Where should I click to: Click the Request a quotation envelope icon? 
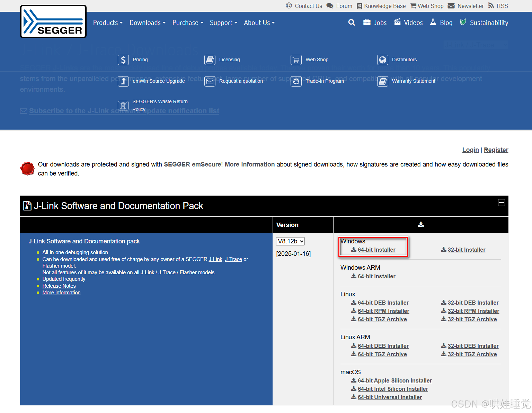tap(210, 81)
